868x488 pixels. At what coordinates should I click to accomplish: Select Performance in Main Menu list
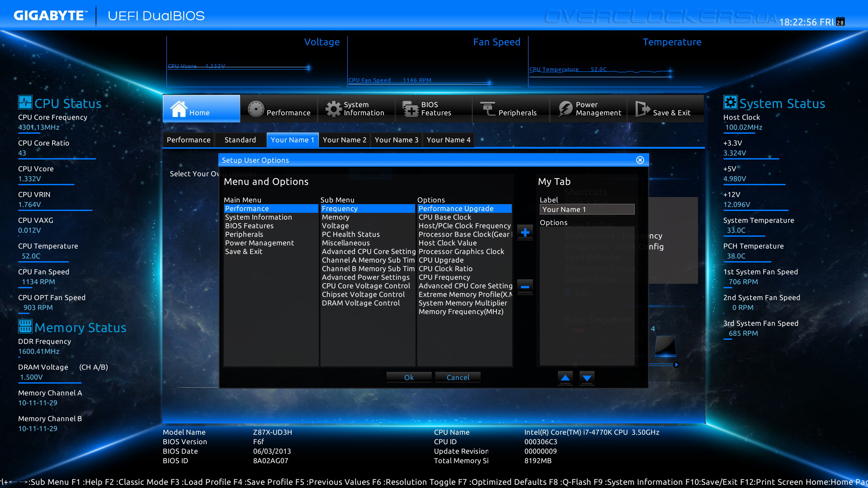(271, 208)
